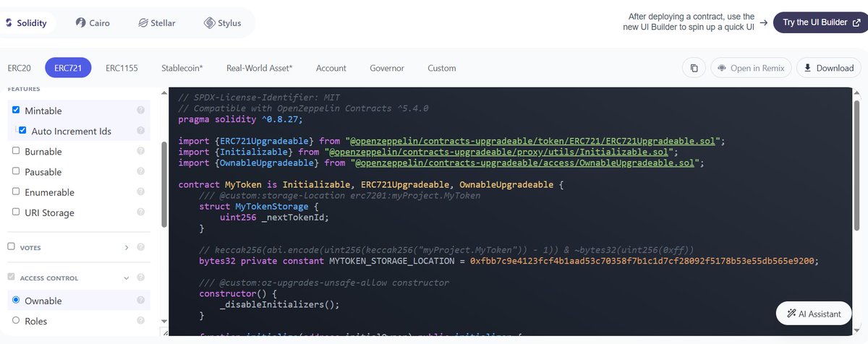Enable the Burnable checkbox
Image resolution: width=868 pixels, height=344 pixels.
[x=16, y=151]
